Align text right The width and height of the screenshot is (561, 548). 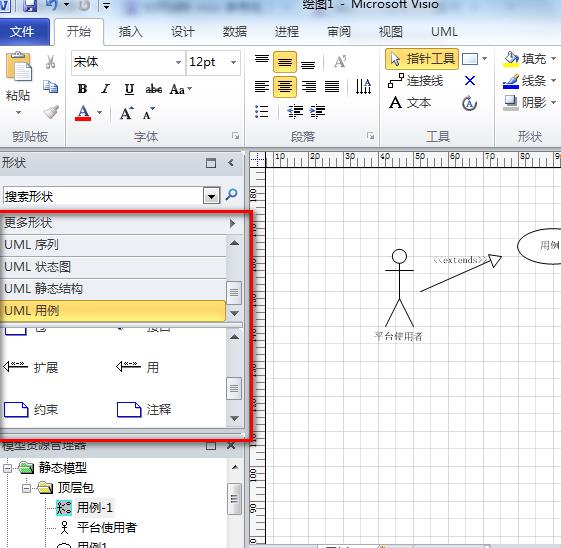308,86
